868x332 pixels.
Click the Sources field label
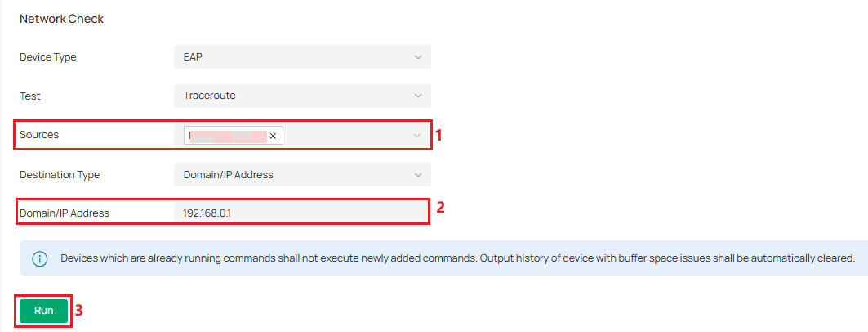pos(39,135)
